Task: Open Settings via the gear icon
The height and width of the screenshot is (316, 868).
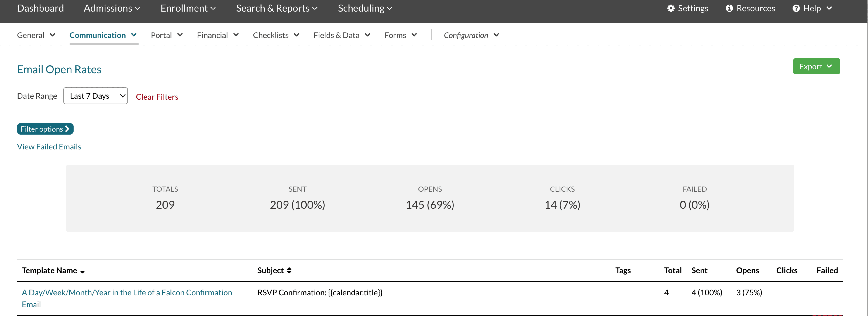Action: pyautogui.click(x=671, y=8)
